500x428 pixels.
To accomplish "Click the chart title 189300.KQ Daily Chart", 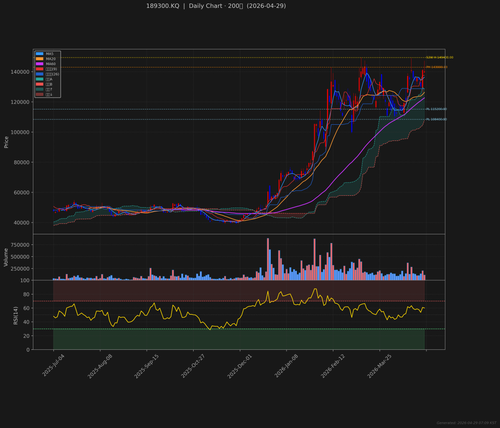I will pyautogui.click(x=216, y=6).
